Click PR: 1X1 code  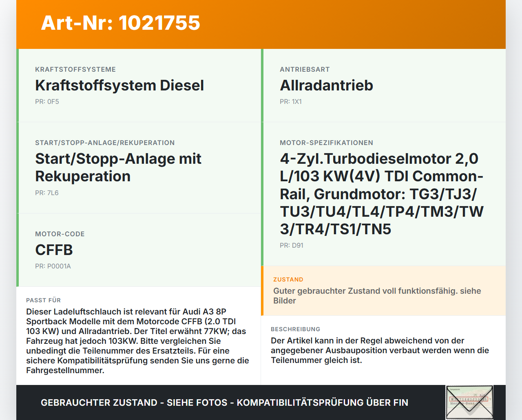291,101
